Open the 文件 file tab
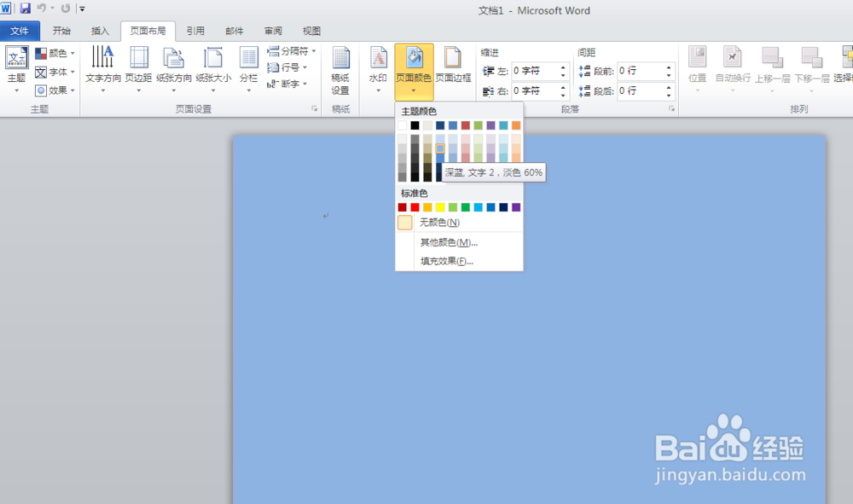853x504 pixels. pos(20,31)
